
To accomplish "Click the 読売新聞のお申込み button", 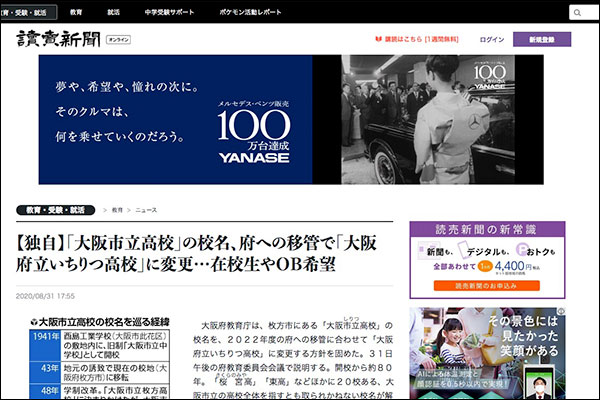I will coord(486,285).
